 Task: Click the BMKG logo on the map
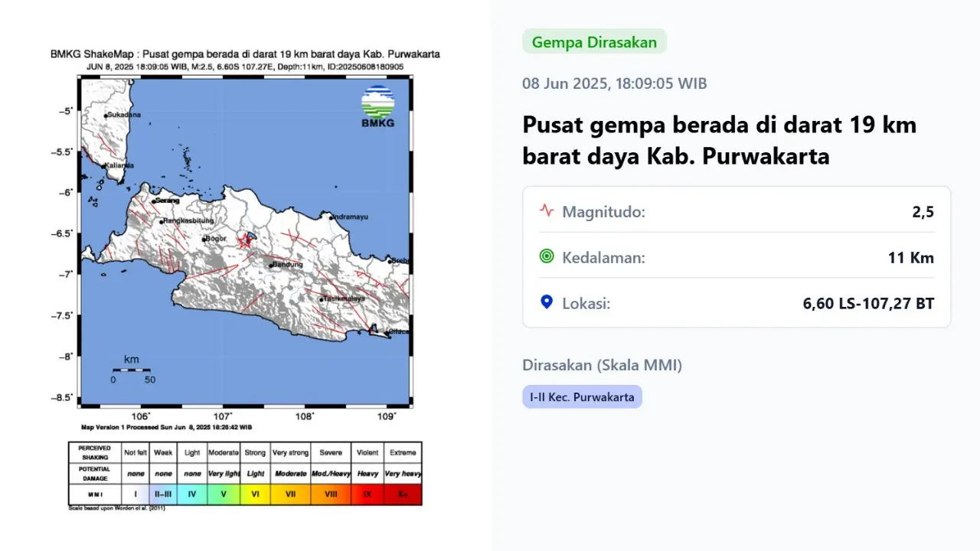click(x=377, y=107)
